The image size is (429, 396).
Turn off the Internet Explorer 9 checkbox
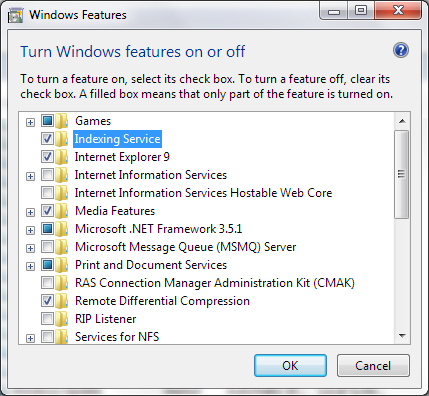point(47,156)
